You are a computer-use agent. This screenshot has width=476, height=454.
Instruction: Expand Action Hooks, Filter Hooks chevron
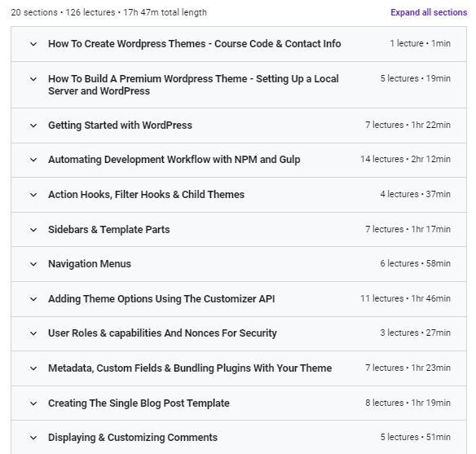[33, 195]
